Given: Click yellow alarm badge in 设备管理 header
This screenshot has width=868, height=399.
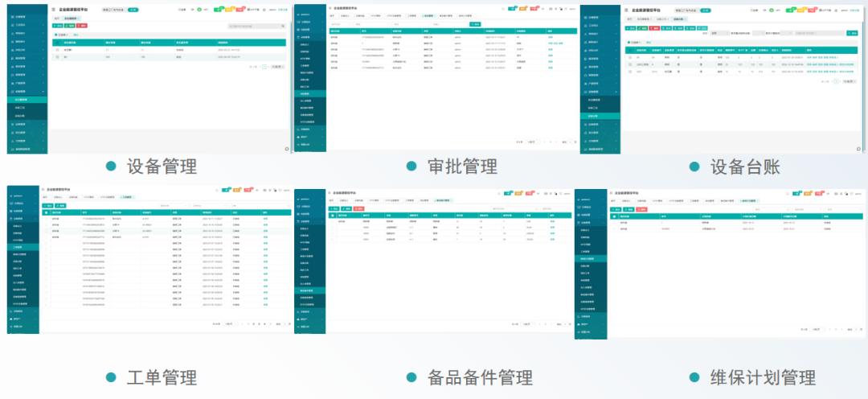Looking at the screenshot, I should pos(230,9).
